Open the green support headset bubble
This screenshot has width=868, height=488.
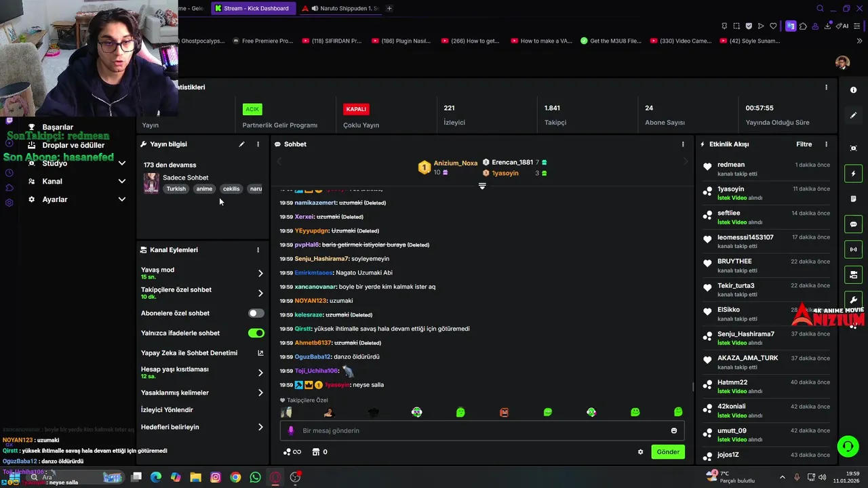(x=848, y=446)
